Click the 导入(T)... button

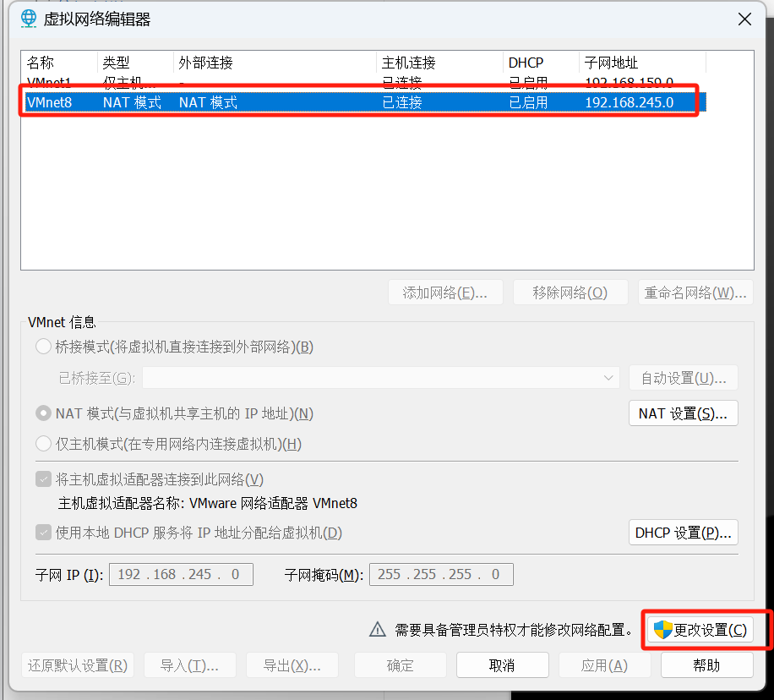coord(189,665)
